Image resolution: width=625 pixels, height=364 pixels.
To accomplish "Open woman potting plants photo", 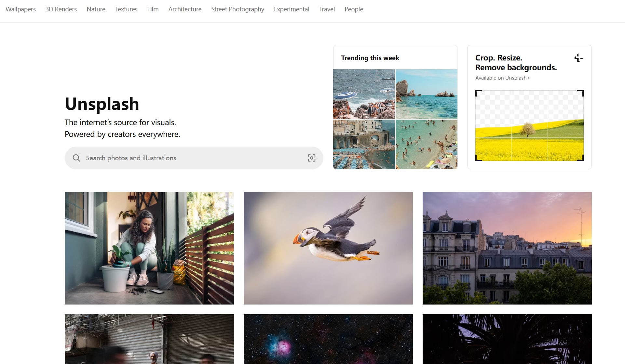I will click(149, 248).
